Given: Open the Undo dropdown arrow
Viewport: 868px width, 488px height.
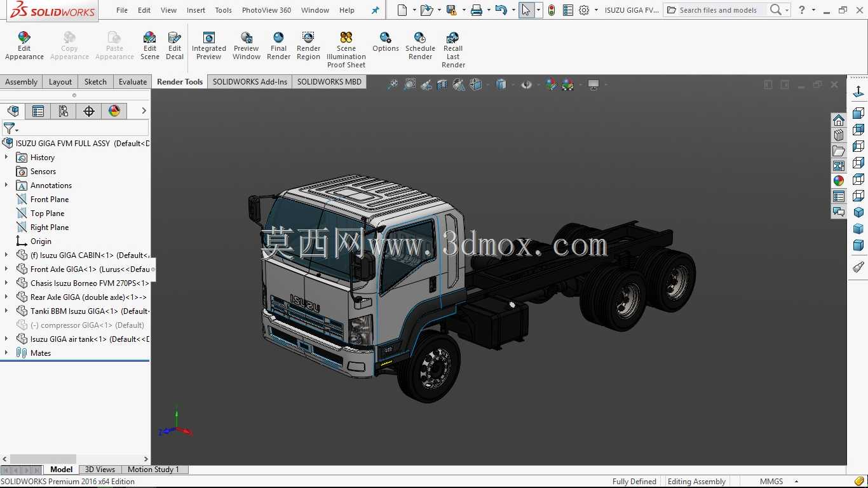Looking at the screenshot, I should (x=513, y=10).
